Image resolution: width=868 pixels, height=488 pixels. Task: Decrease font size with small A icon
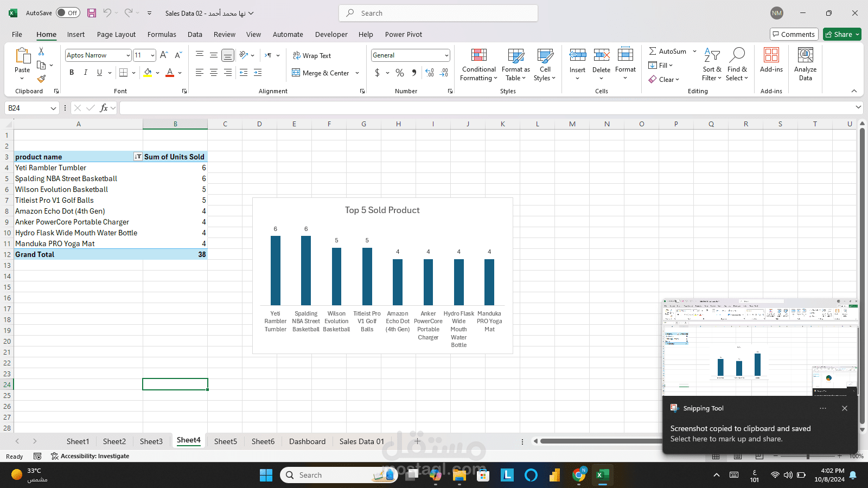point(178,55)
